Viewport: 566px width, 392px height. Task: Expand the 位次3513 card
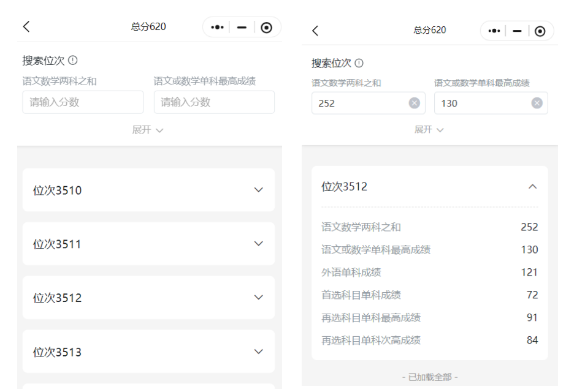pyautogui.click(x=258, y=352)
